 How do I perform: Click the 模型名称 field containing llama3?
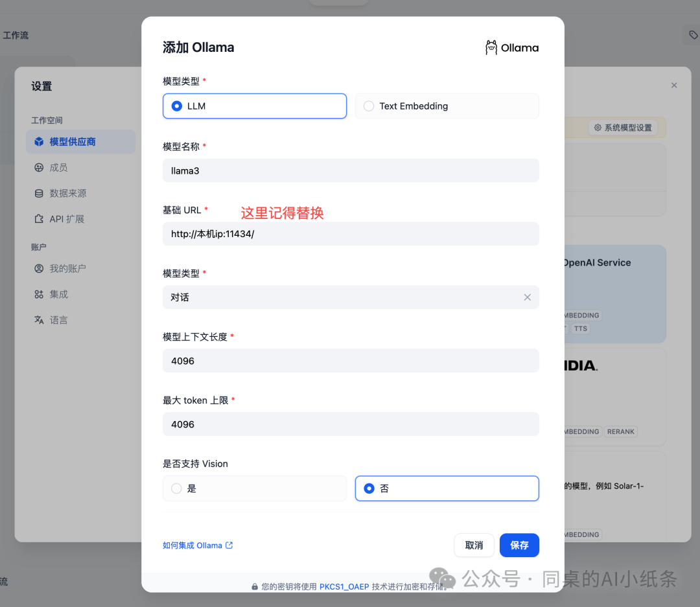[x=351, y=170]
